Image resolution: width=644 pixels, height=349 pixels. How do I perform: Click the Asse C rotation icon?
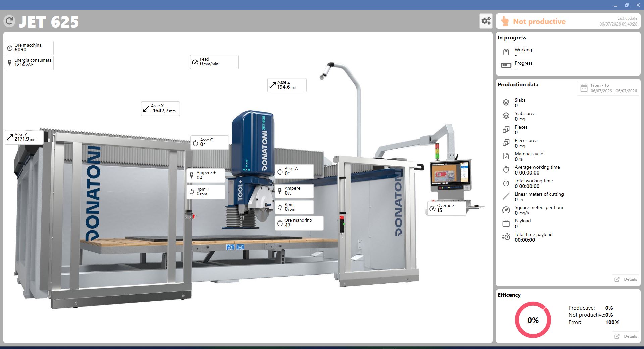[x=195, y=143]
